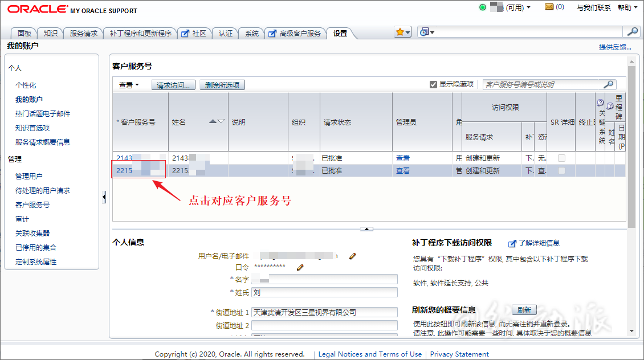Open 待处理的用户请求 in the sidebar
644x360 pixels.
[43, 190]
